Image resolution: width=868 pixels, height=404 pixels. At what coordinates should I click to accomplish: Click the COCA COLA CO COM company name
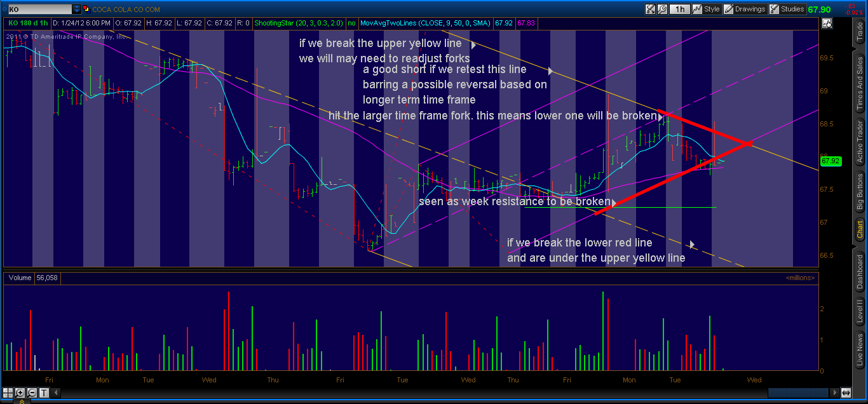[126, 10]
